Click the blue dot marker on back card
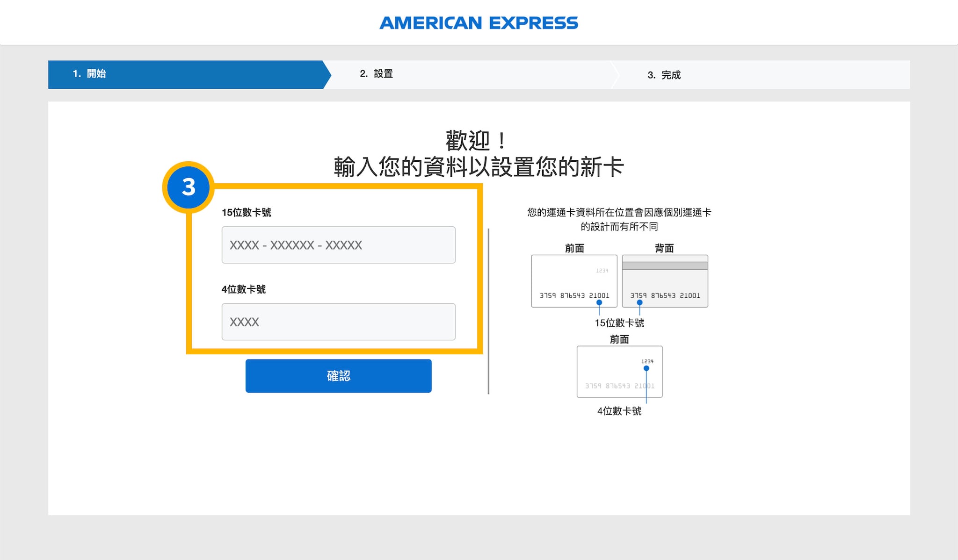958x560 pixels. (x=639, y=302)
